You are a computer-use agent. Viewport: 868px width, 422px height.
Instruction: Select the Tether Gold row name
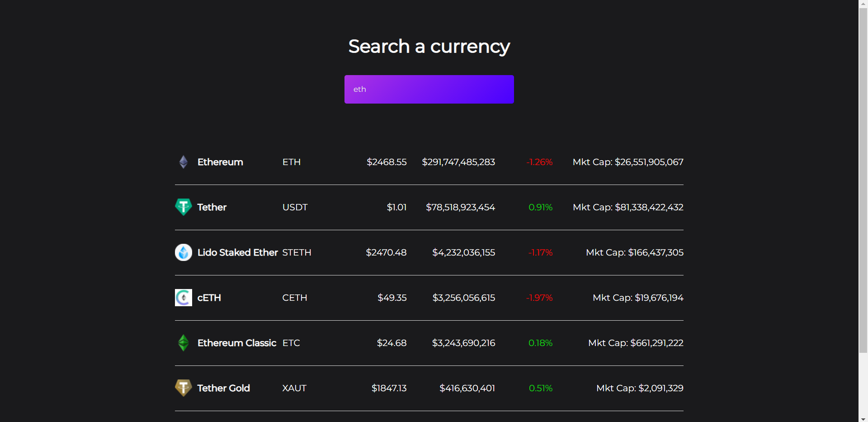pyautogui.click(x=223, y=388)
